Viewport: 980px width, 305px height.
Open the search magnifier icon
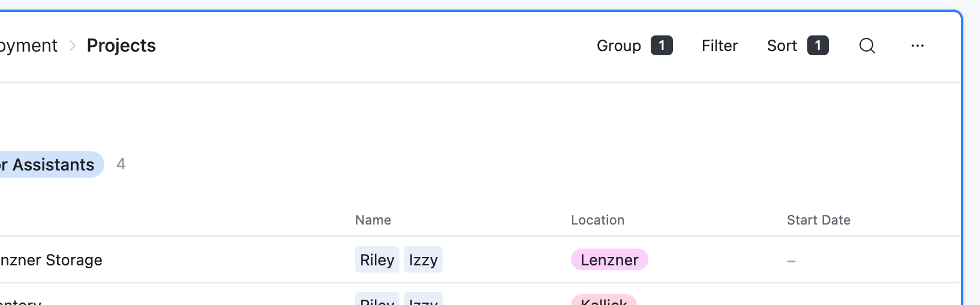pos(867,46)
